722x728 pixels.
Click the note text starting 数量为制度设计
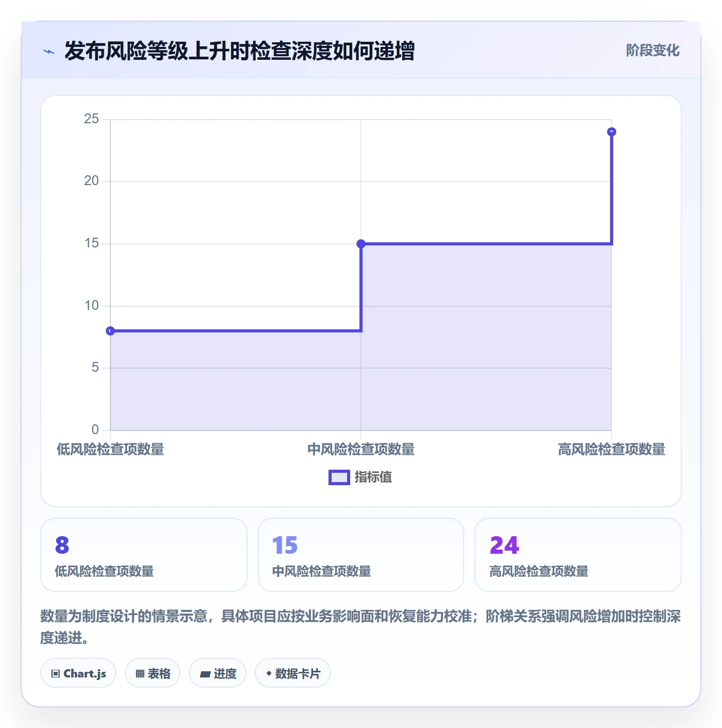(x=360, y=627)
